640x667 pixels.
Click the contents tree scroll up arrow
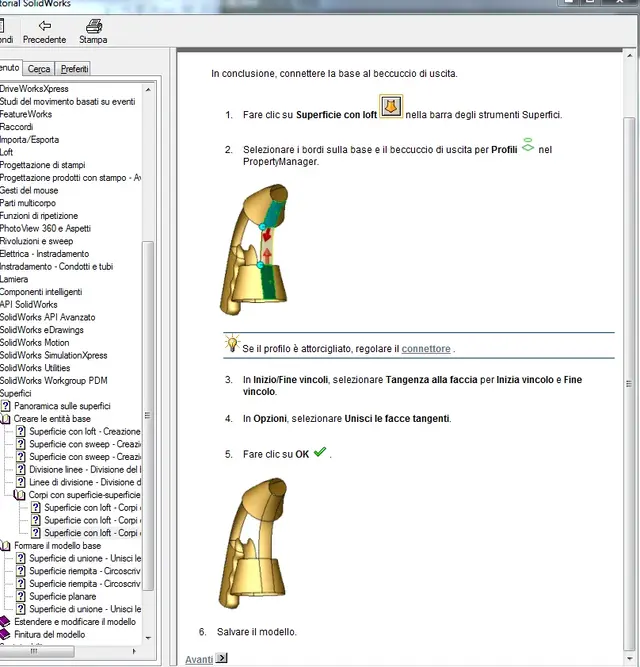coord(148,89)
